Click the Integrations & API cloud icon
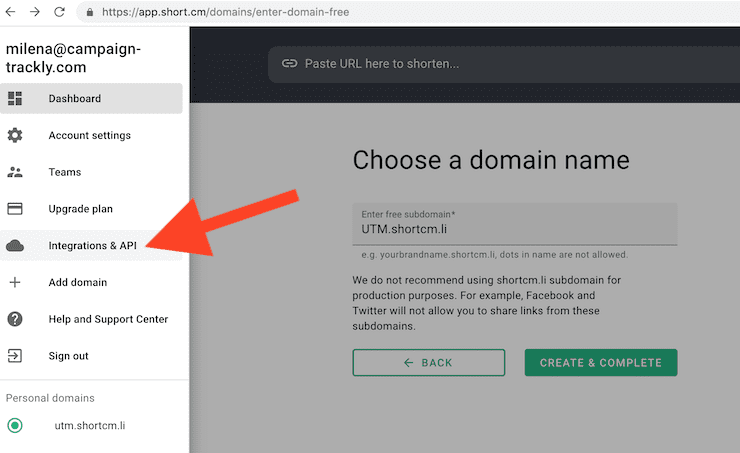The image size is (740, 453). click(15, 245)
